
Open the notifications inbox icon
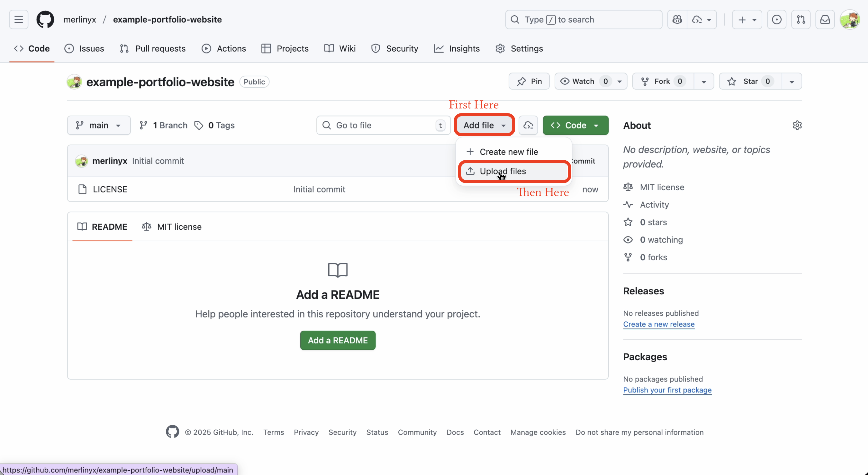[825, 20]
